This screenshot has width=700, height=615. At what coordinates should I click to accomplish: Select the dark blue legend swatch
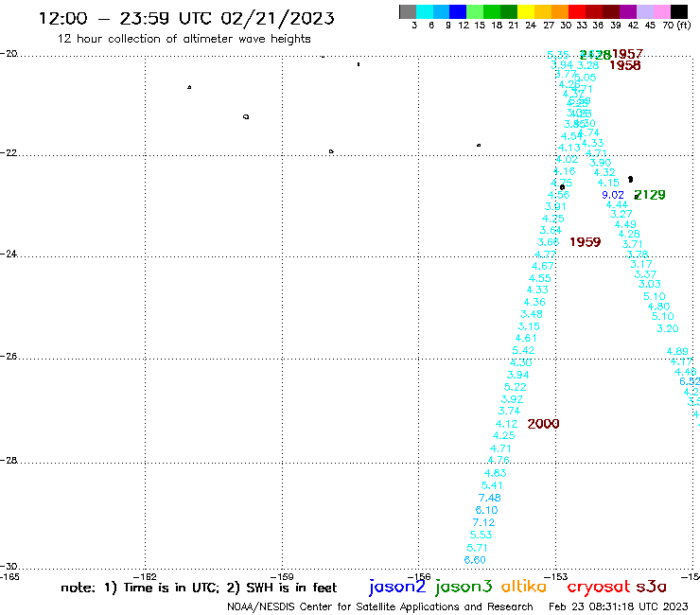pyautogui.click(x=458, y=11)
